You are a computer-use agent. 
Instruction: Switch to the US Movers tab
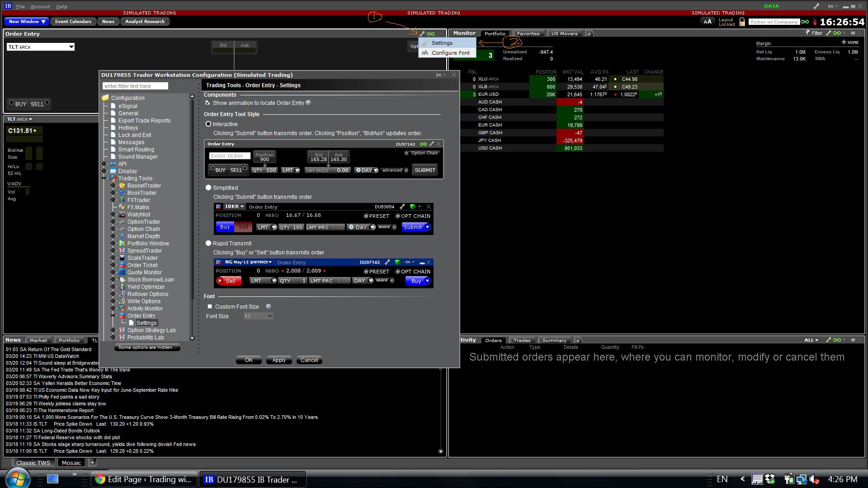(564, 33)
